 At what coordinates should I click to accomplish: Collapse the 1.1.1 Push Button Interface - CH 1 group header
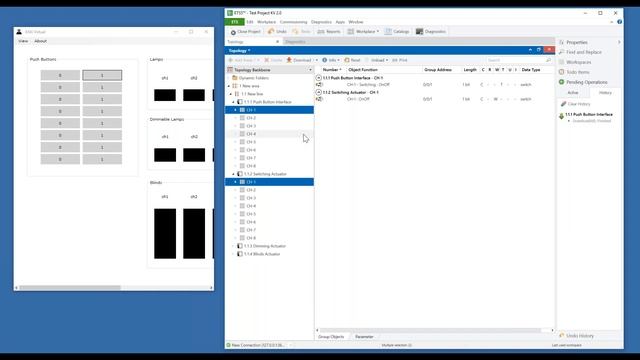[319, 78]
